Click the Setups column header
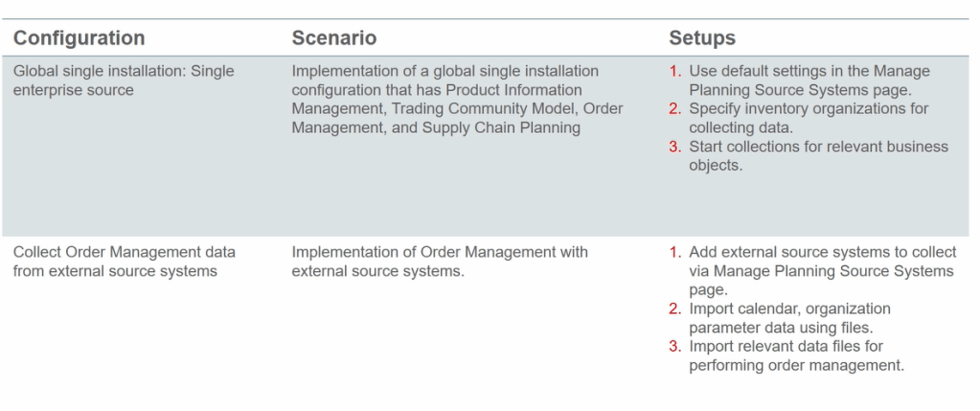This screenshot has width=980, height=411. pos(702,38)
